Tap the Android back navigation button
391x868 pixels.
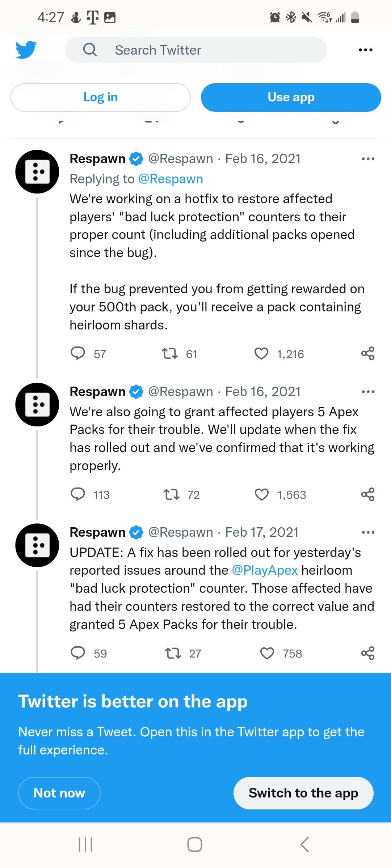305,844
